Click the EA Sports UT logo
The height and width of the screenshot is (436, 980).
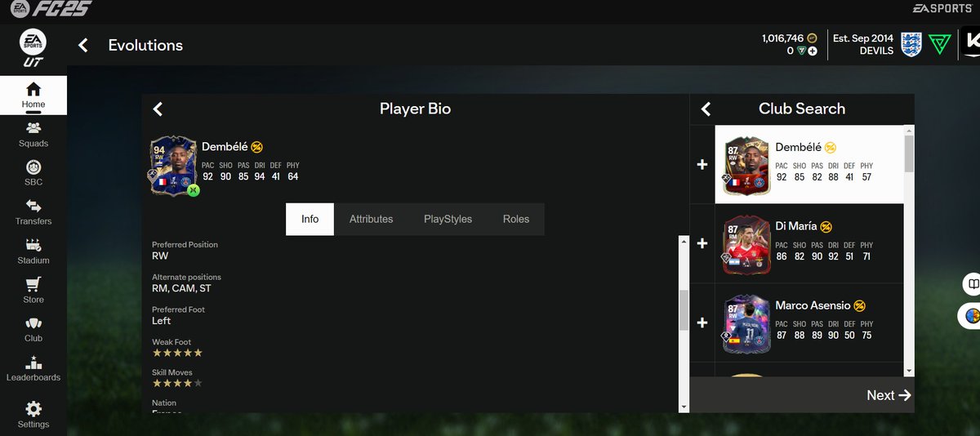point(33,48)
